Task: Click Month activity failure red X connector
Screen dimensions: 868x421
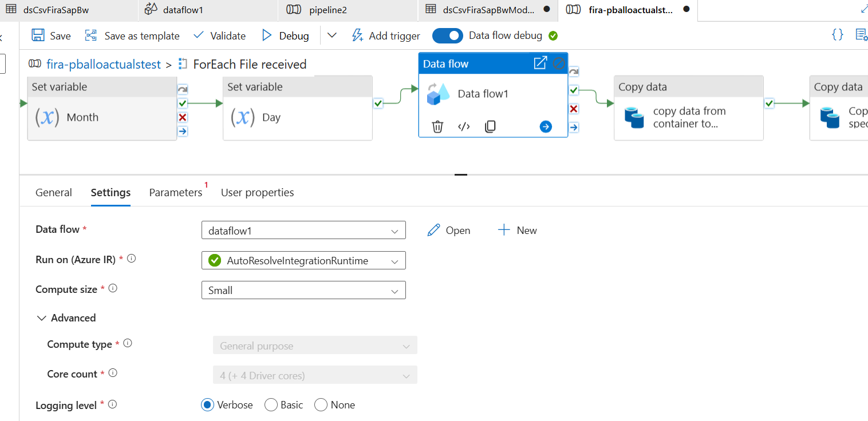Action: click(183, 117)
